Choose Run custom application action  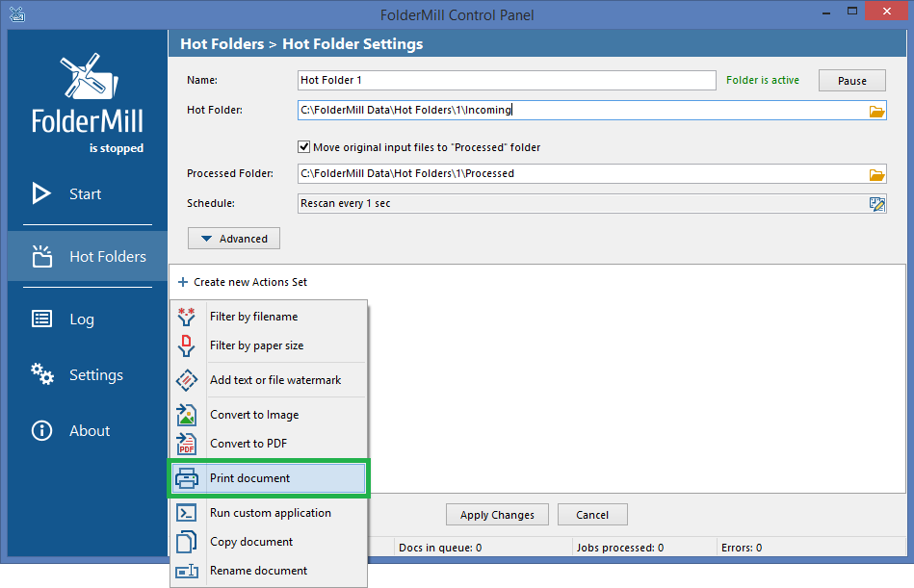click(x=269, y=513)
